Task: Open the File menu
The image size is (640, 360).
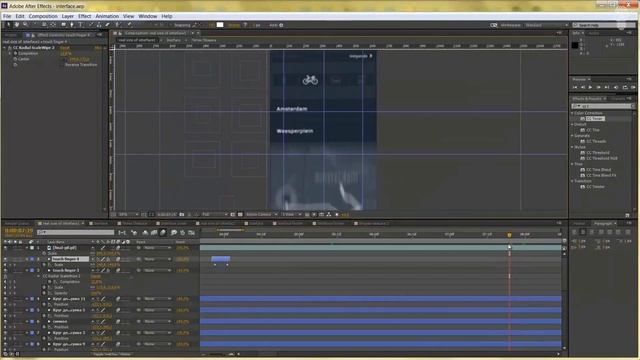Action: click(7, 16)
